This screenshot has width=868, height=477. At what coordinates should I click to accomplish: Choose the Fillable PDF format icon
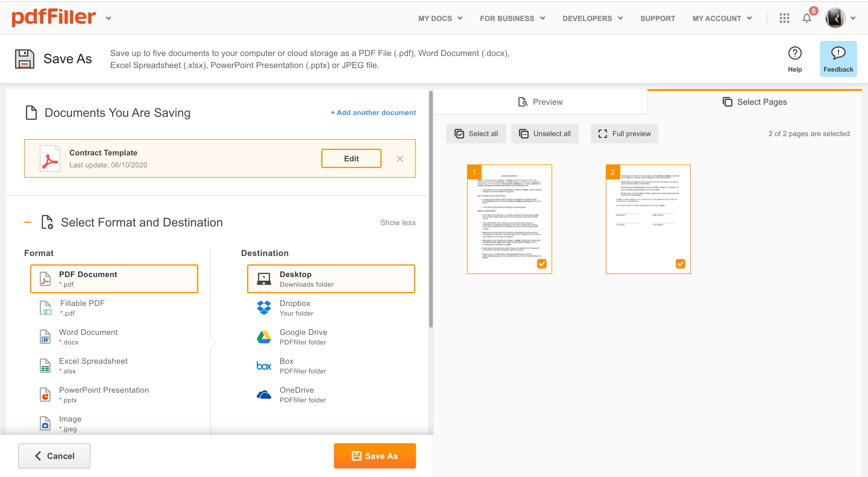click(x=46, y=308)
